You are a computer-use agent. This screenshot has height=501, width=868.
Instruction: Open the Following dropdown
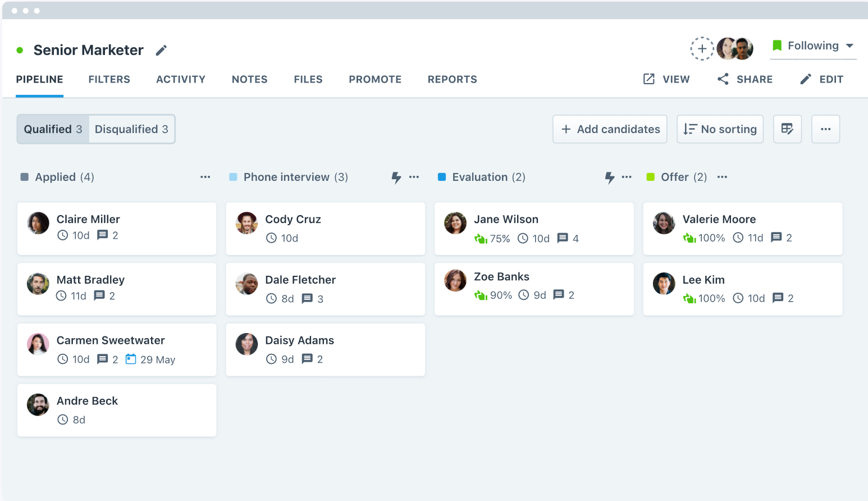coord(813,46)
